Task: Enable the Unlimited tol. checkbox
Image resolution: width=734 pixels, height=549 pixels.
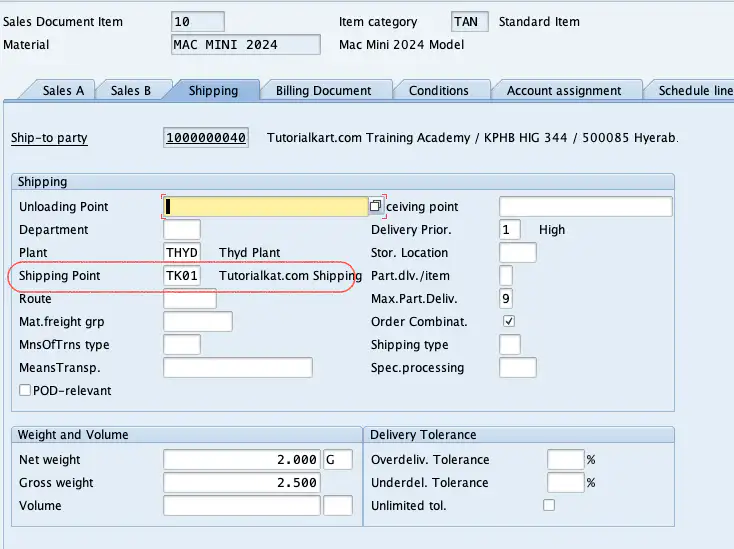Action: click(549, 505)
